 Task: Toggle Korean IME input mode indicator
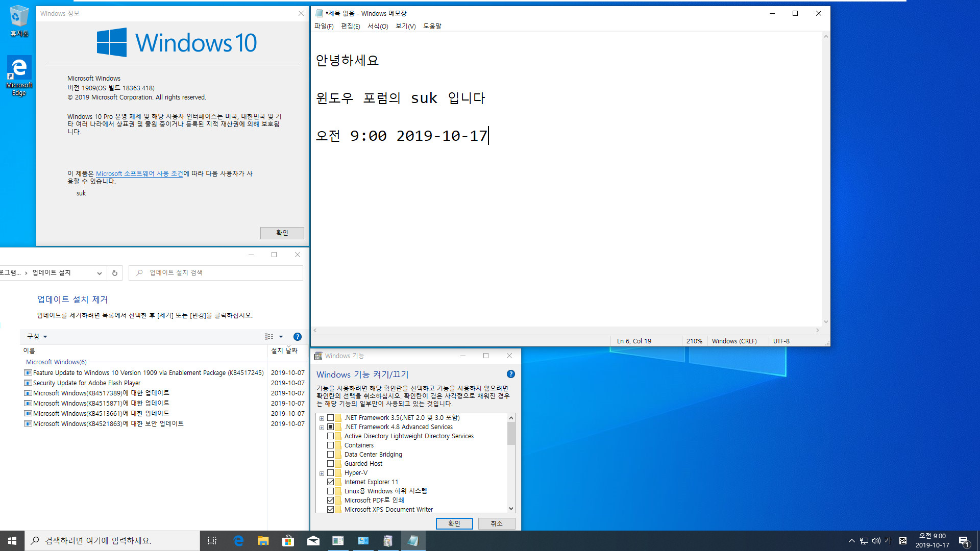(x=888, y=541)
